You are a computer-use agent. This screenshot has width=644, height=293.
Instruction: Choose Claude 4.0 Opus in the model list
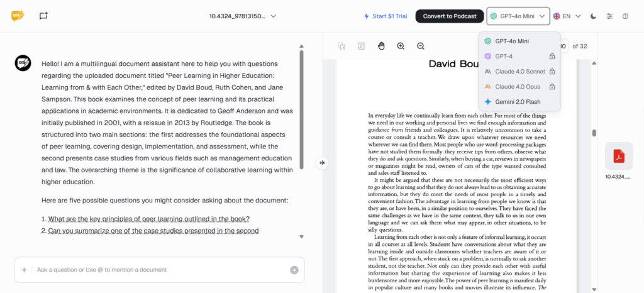click(518, 86)
